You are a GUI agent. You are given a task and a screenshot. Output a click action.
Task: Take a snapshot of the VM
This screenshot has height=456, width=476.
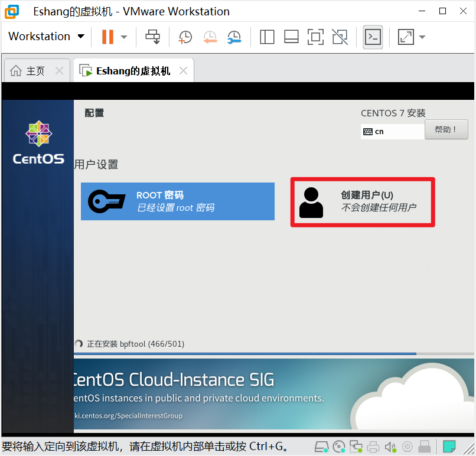click(185, 37)
